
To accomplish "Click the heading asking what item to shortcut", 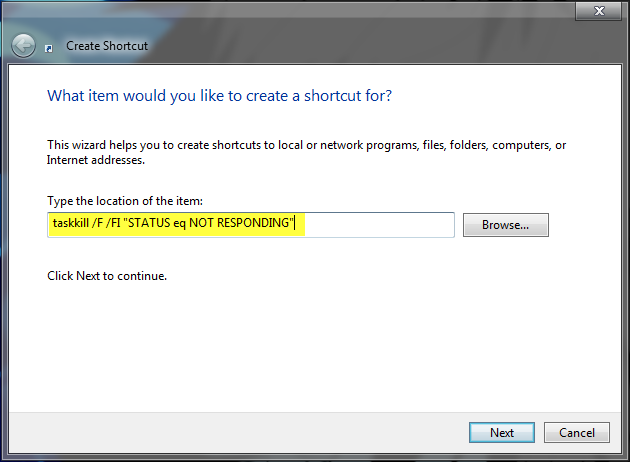I will point(219,96).
